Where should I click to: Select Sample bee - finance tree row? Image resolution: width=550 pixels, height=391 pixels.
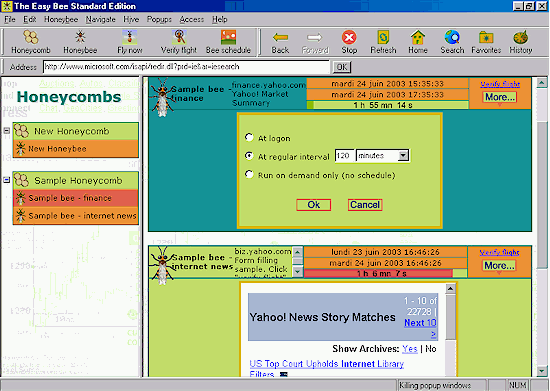tap(76, 198)
